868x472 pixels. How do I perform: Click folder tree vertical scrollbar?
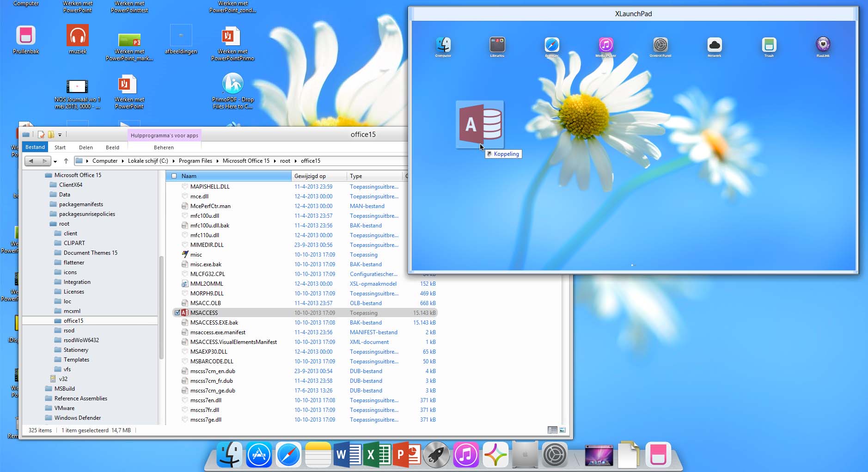click(161, 307)
